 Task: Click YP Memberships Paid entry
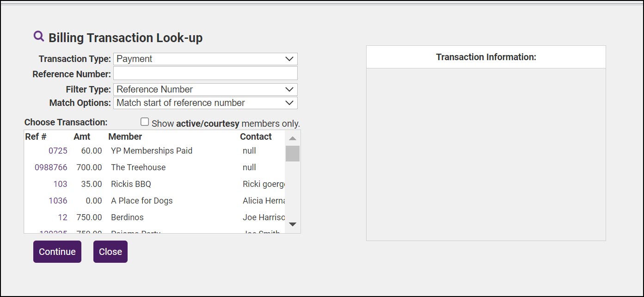tap(152, 151)
